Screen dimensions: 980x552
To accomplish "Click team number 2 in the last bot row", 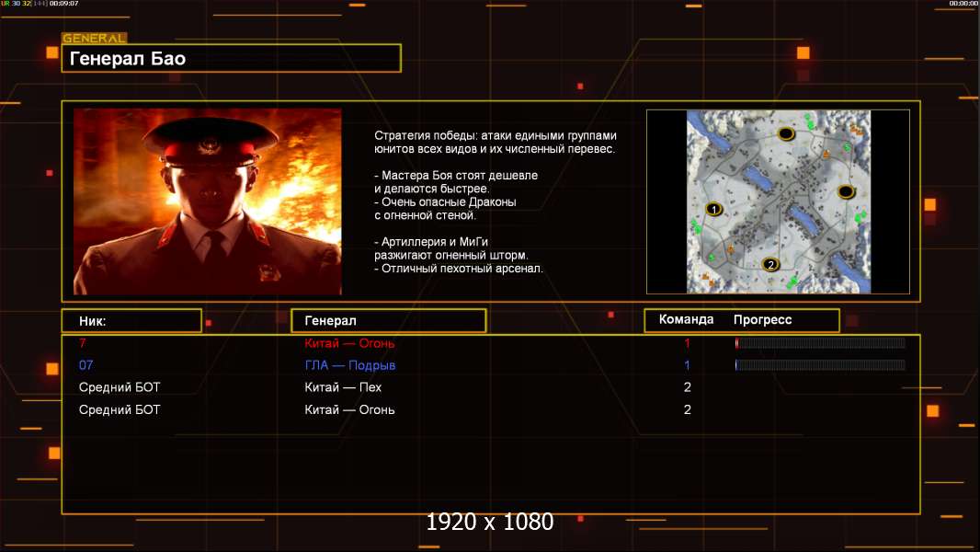I will click(x=688, y=409).
